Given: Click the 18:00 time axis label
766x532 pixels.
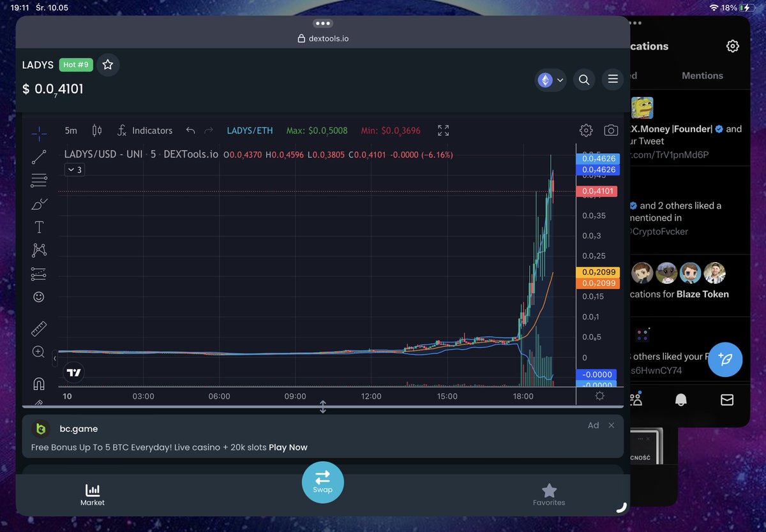Looking at the screenshot, I should click(x=523, y=396).
